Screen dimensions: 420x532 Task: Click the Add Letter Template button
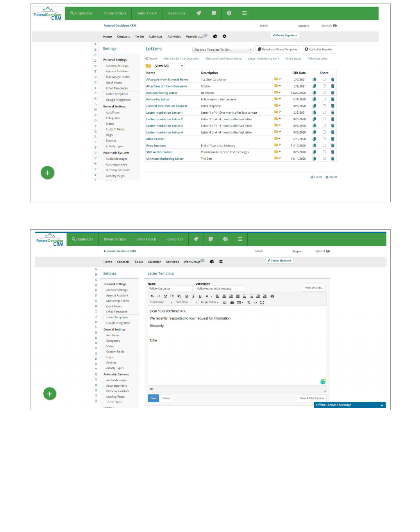tap(318, 50)
